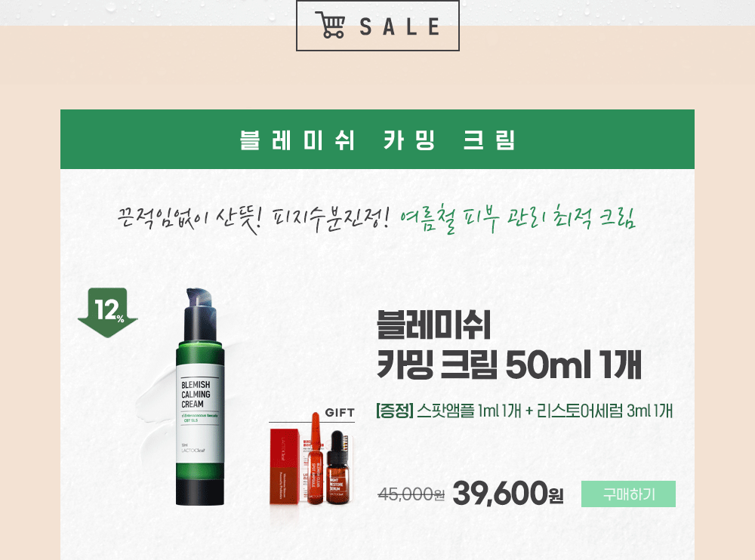Click the 39,600원 sale price

point(508,494)
